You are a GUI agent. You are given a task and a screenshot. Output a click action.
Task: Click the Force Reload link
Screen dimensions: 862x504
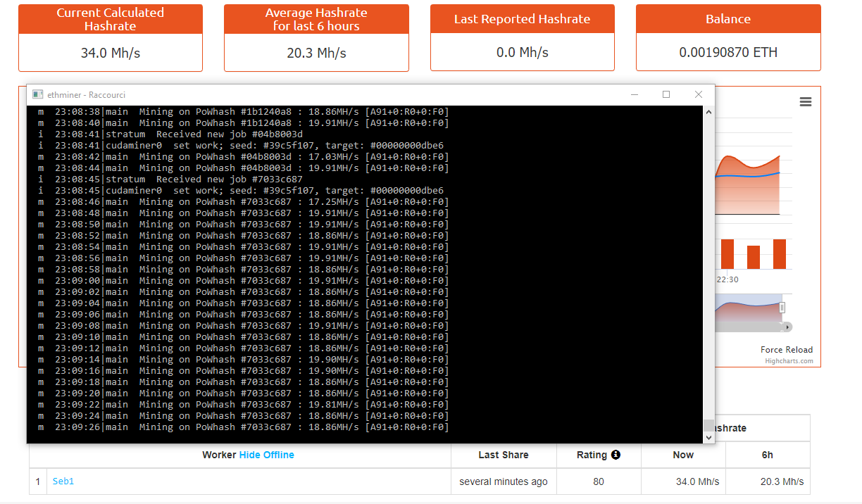(x=787, y=350)
